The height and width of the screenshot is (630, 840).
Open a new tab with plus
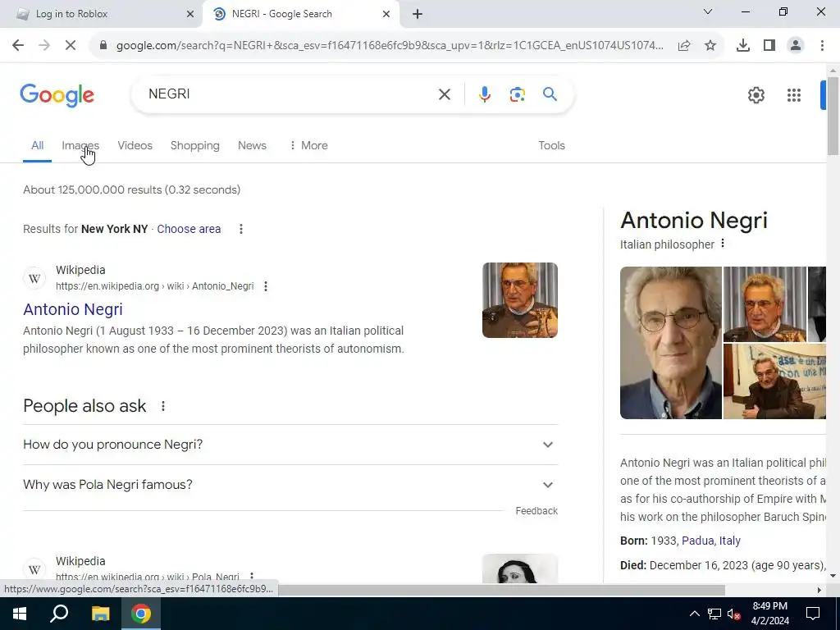tap(418, 14)
